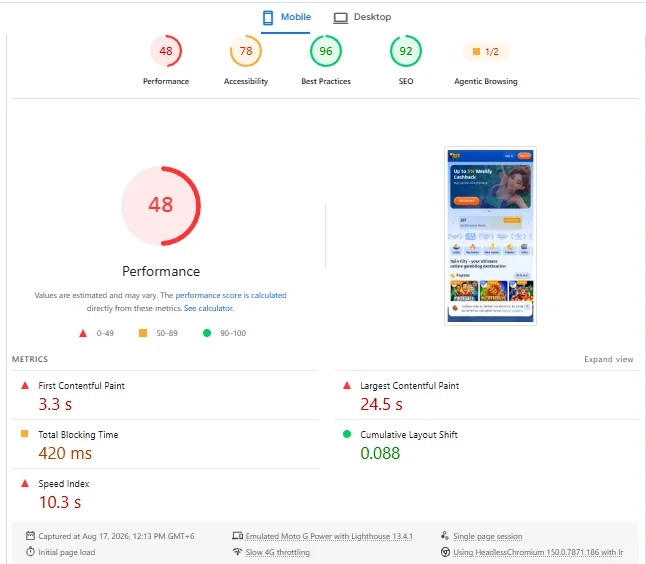Open the performance score is calculated link
Screen dimensions: 646x564
(x=231, y=295)
